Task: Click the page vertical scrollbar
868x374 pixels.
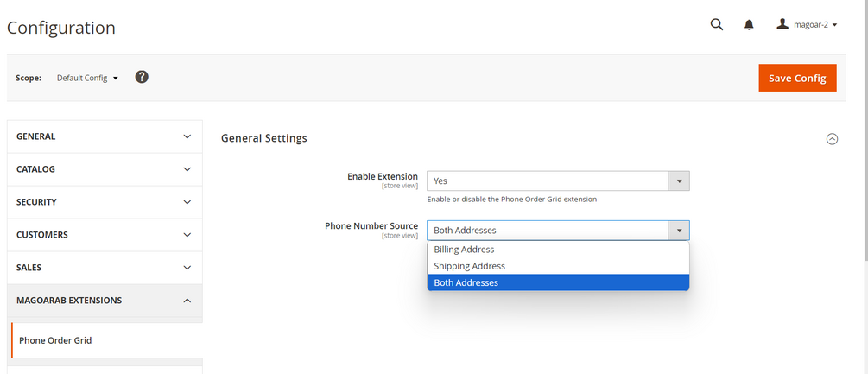Action: pos(864,130)
